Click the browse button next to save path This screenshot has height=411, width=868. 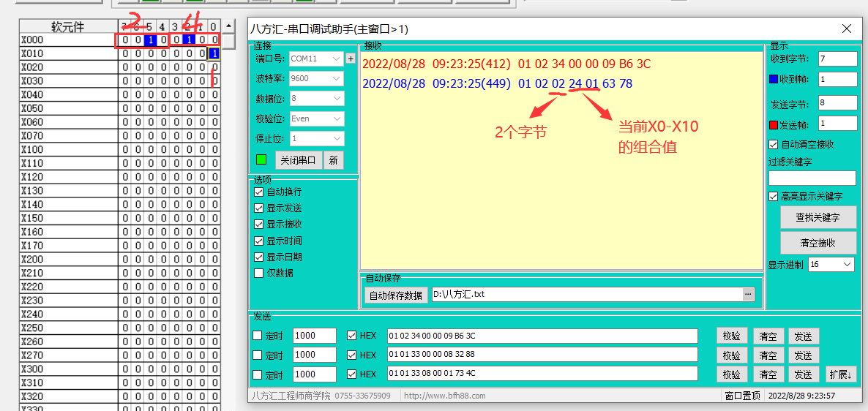click(748, 294)
